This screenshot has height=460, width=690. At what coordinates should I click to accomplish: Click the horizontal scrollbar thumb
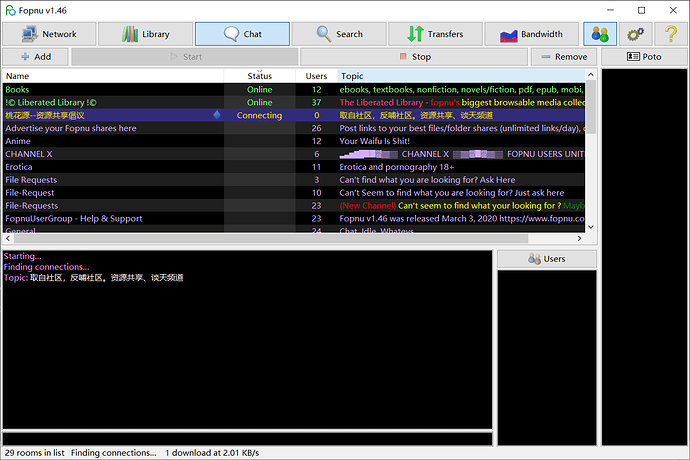coord(271,238)
